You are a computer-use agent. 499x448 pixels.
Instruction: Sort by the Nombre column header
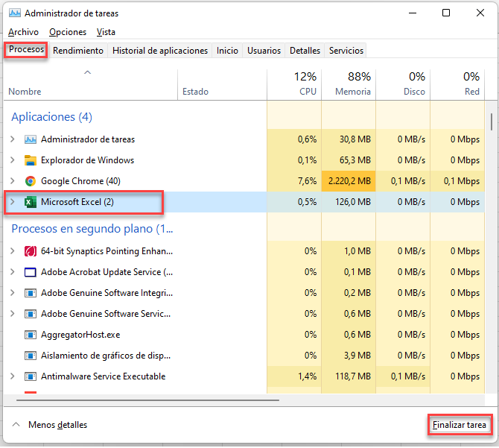pyautogui.click(x=90, y=85)
